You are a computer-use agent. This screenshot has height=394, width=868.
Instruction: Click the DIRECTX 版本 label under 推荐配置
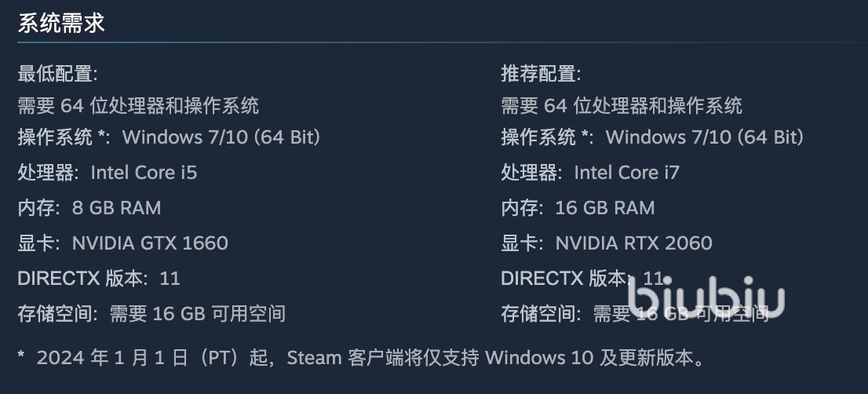tap(565, 279)
